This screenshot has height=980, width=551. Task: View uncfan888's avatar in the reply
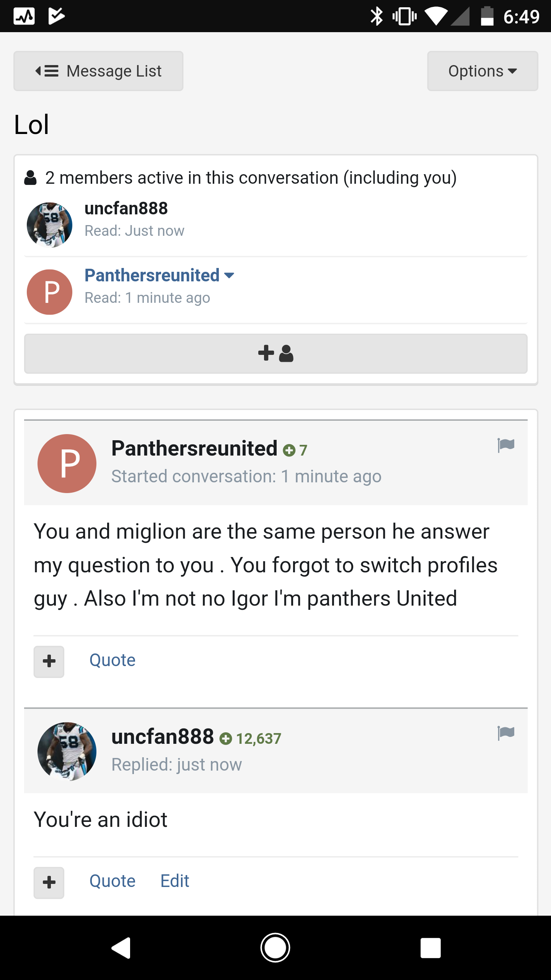tap(67, 751)
